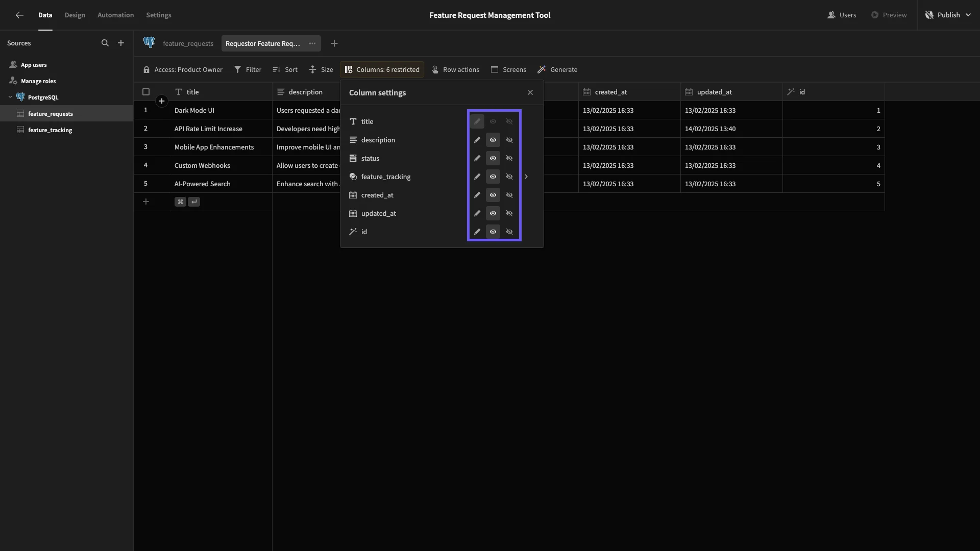Expand feature_tracking column chevron

click(x=526, y=177)
